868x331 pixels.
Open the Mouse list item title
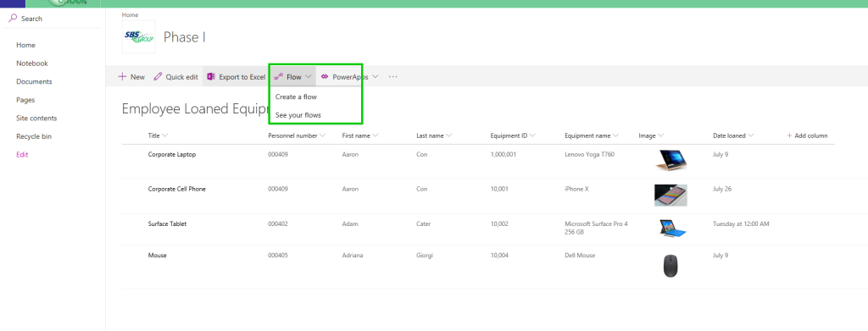click(x=157, y=256)
